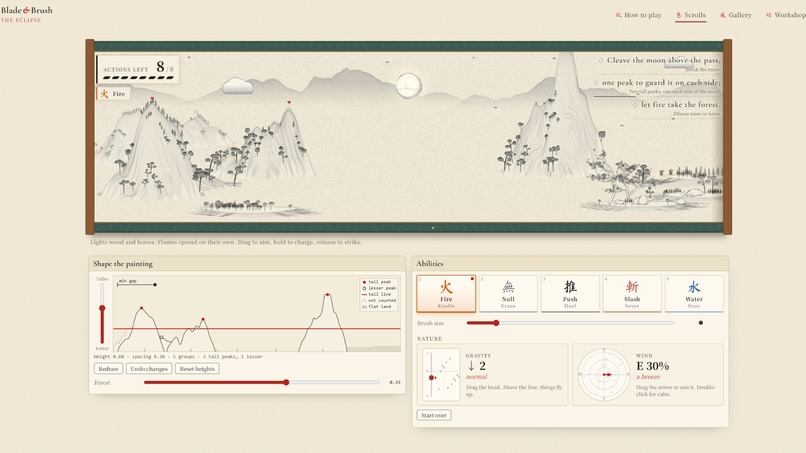Click the not counted legend entry
806x453 pixels.
pos(379,301)
